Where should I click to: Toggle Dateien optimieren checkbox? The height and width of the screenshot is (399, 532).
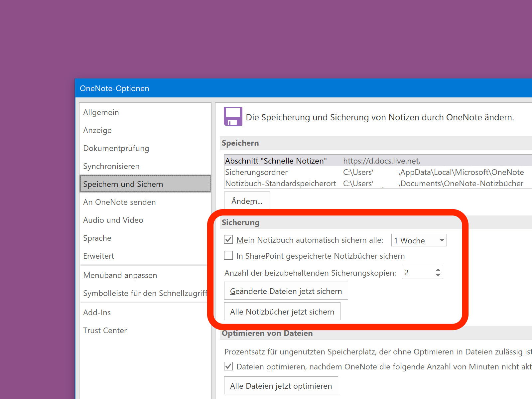click(228, 366)
